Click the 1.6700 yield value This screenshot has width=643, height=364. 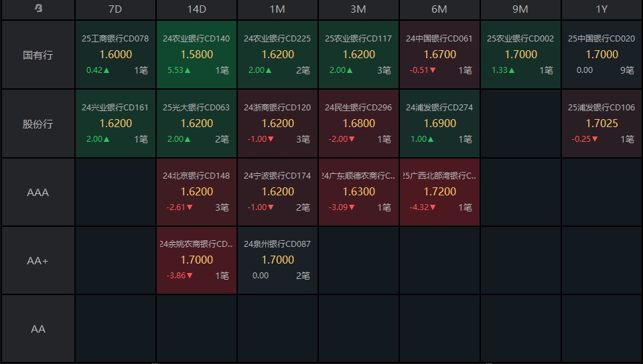point(439,54)
